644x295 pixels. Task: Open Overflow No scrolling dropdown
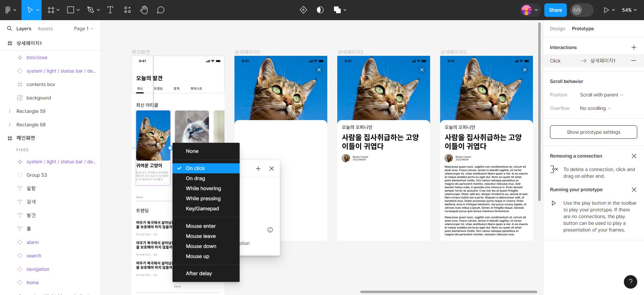tap(595, 108)
